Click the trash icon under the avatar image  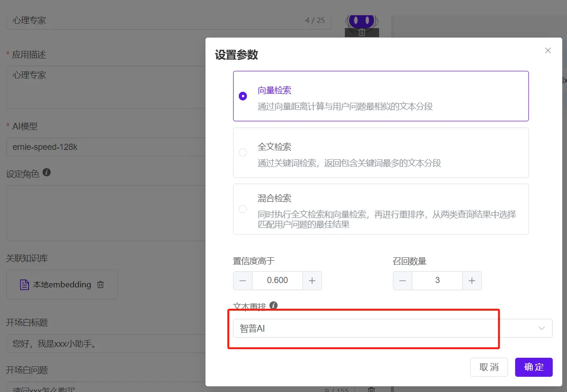[362, 32]
